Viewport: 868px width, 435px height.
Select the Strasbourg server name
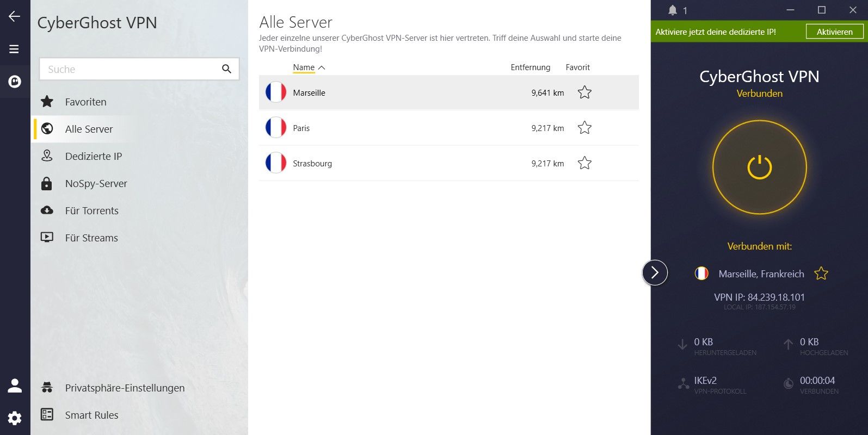(x=312, y=163)
